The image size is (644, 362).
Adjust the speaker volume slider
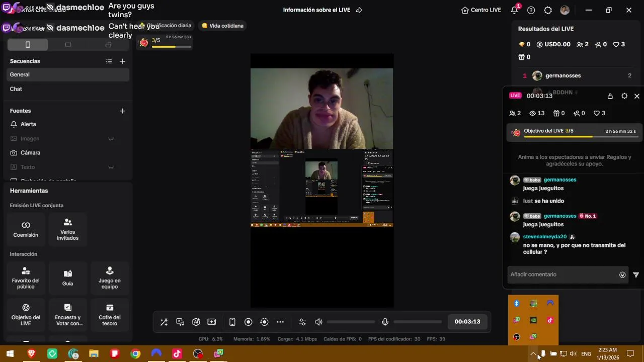coord(351,322)
